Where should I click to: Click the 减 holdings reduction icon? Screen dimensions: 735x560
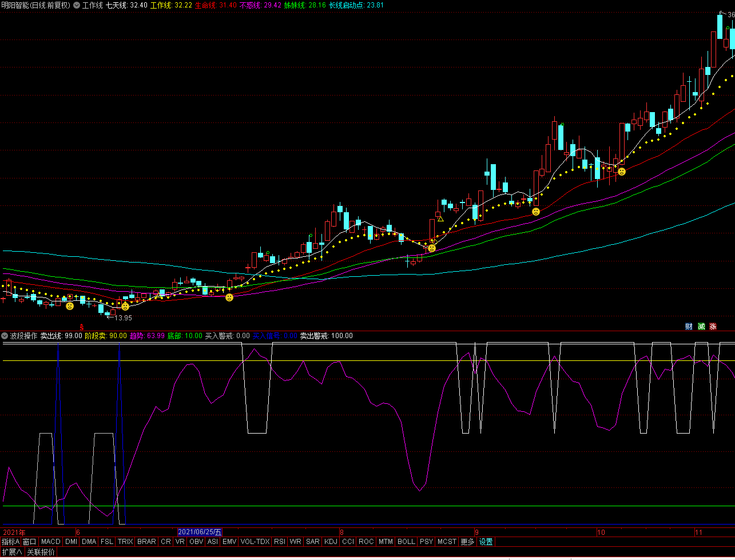click(701, 327)
